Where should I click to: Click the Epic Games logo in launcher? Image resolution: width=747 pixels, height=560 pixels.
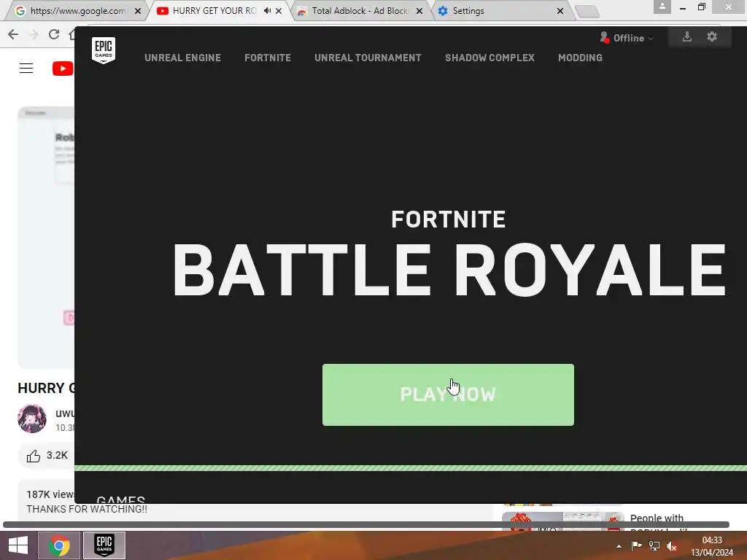pyautogui.click(x=104, y=50)
